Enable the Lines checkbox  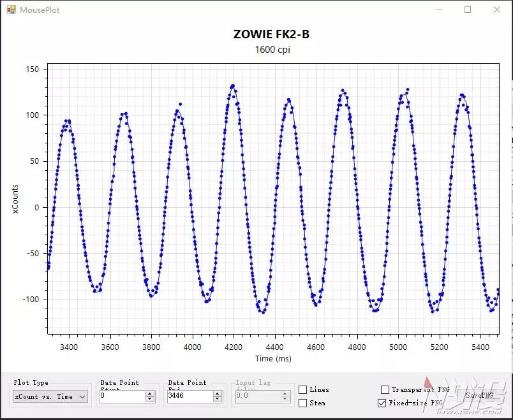coord(303,389)
